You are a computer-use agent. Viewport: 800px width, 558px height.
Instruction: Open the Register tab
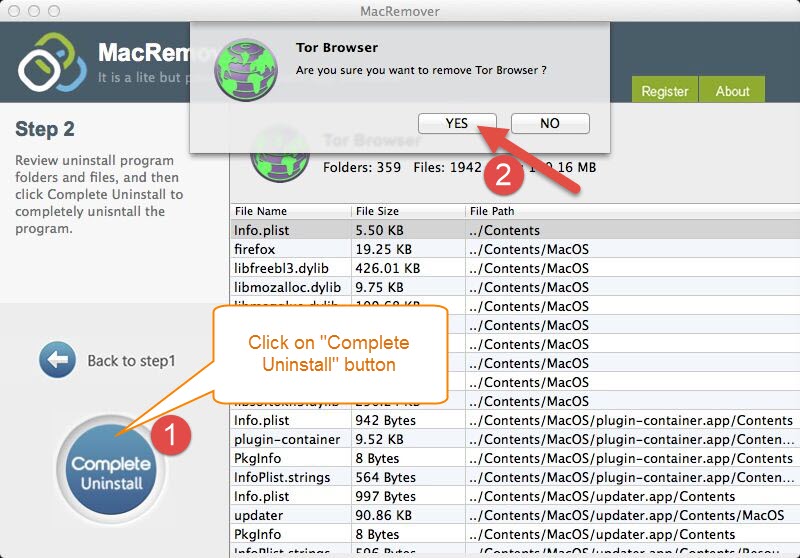pos(664,90)
